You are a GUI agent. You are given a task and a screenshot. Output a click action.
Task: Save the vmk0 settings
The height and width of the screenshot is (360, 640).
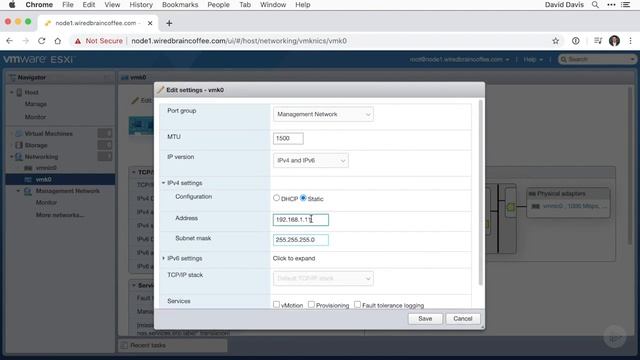(x=425, y=319)
